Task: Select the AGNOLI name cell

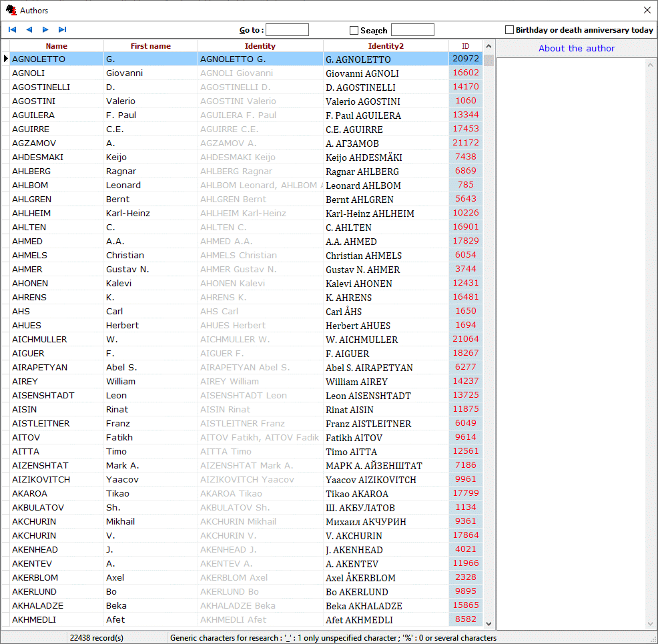Action: tap(57, 73)
